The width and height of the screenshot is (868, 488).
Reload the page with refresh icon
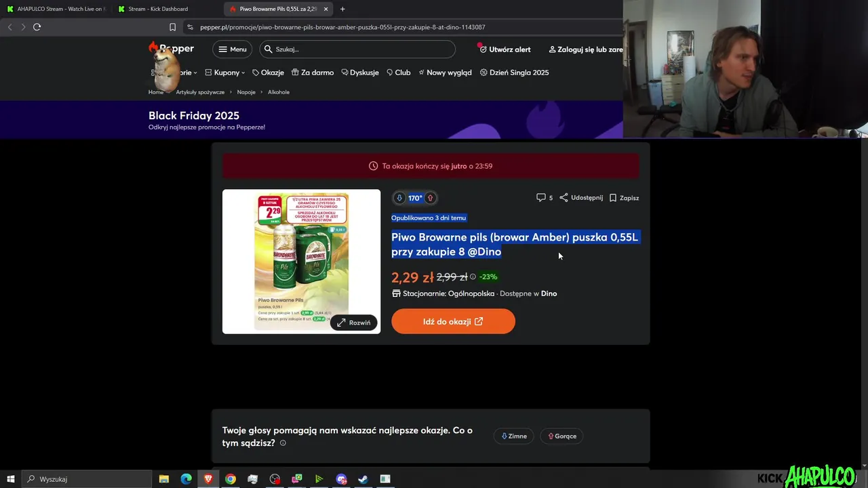[37, 27]
